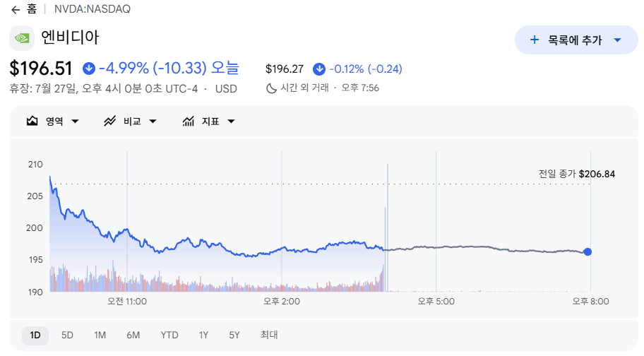Choose the YTD range tab
This screenshot has width=644, height=356.
(169, 336)
